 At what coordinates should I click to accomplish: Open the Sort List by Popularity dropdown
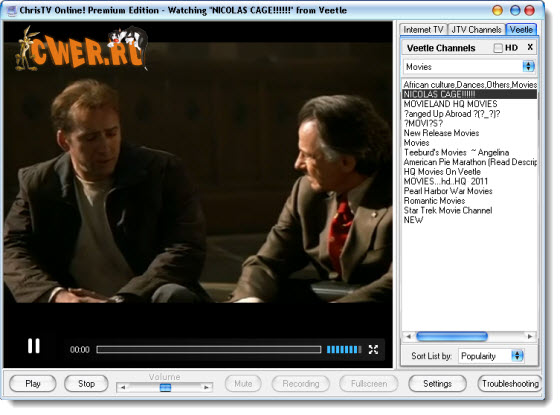click(x=491, y=356)
